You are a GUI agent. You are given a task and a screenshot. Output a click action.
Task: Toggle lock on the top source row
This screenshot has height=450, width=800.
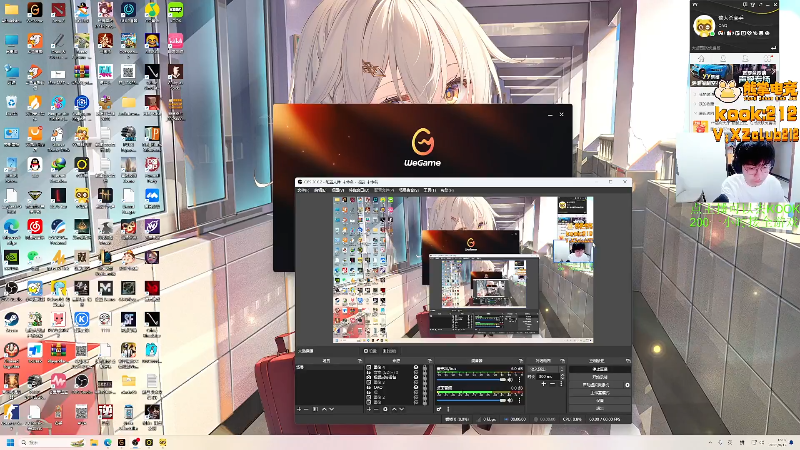[x=425, y=367]
